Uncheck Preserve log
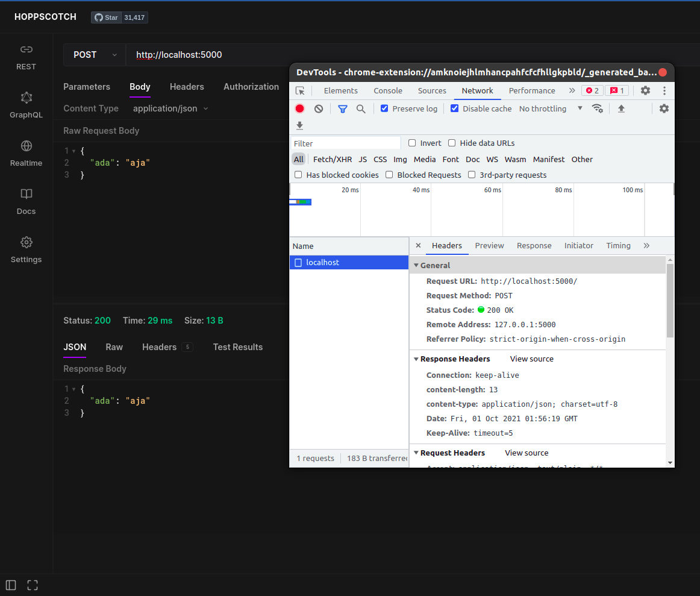The image size is (700, 596). [384, 108]
